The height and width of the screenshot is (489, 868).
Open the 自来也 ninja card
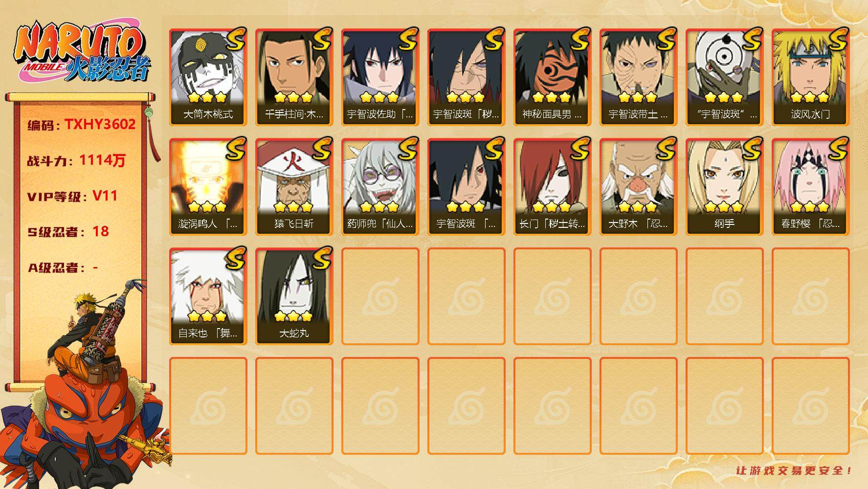(x=208, y=296)
